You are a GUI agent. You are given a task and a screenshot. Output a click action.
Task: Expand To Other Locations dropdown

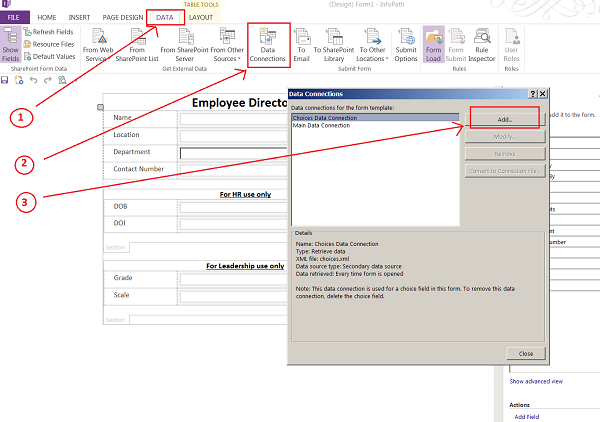point(372,44)
